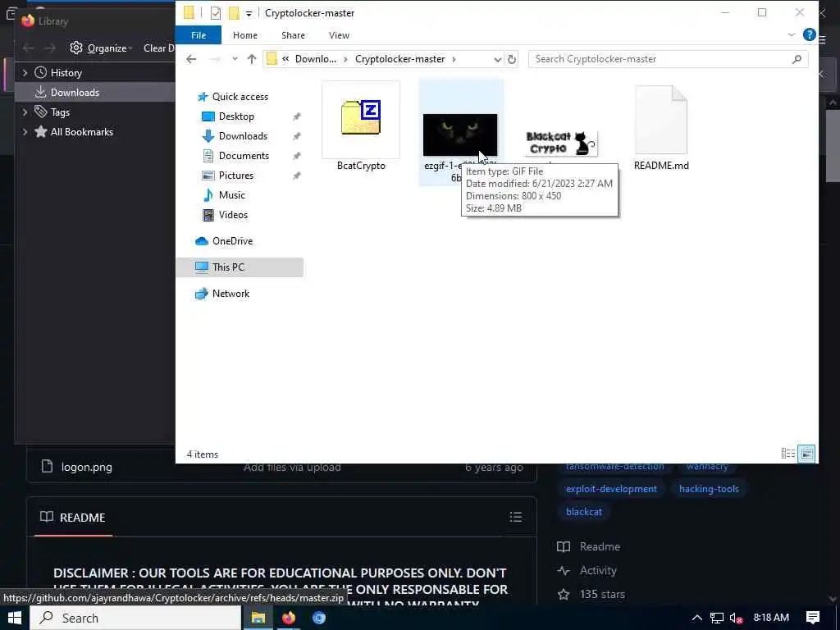
Task: Click the 135 stars link
Action: (x=602, y=594)
